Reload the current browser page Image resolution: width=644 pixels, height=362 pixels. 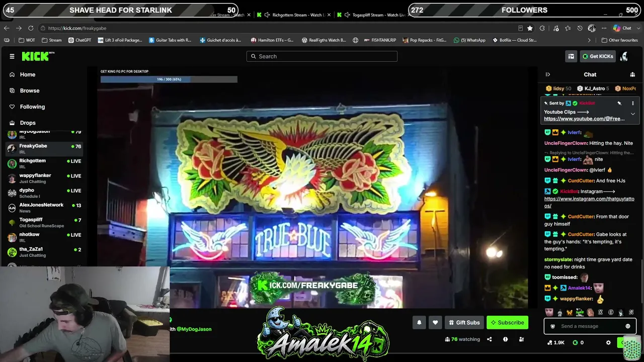pos(31,28)
